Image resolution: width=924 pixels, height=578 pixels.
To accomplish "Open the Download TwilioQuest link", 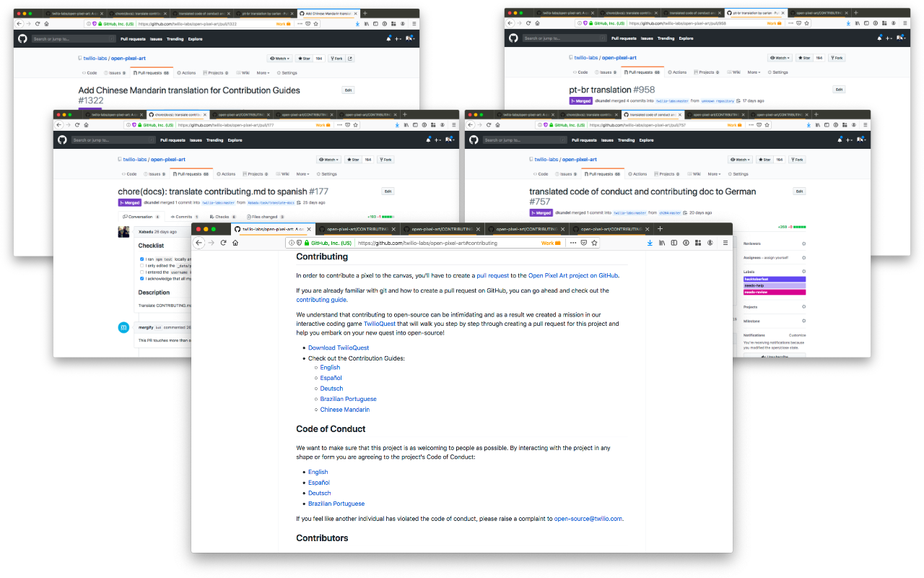I will [339, 348].
